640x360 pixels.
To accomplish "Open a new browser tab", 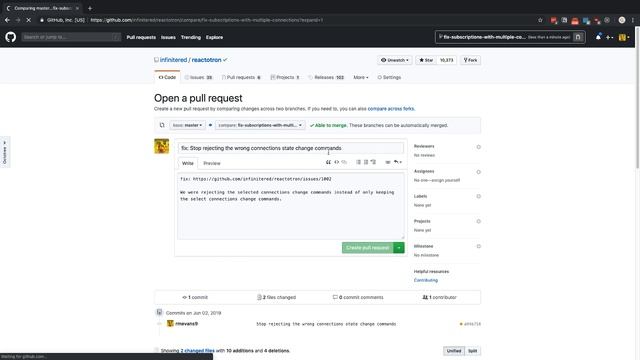I will tap(90, 8).
